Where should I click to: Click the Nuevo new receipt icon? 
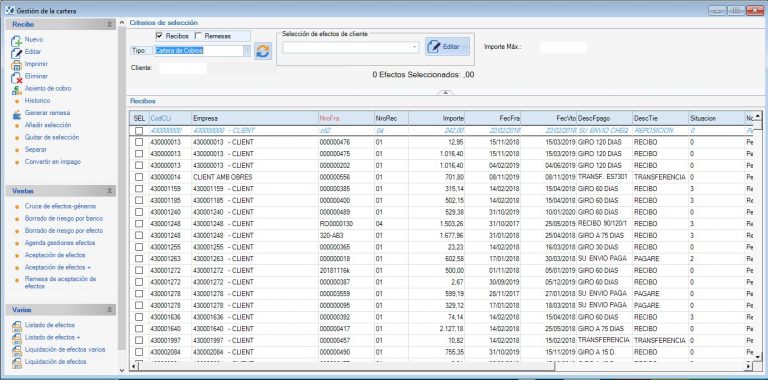point(17,41)
